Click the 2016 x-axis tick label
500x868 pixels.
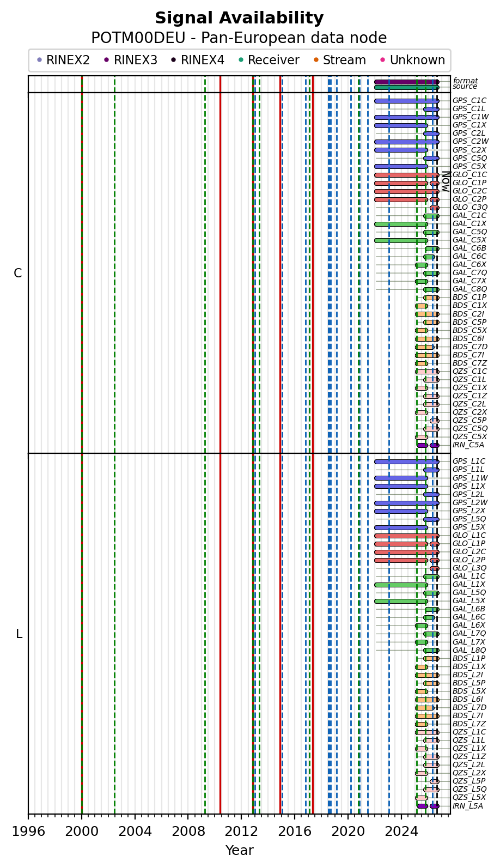295,832
